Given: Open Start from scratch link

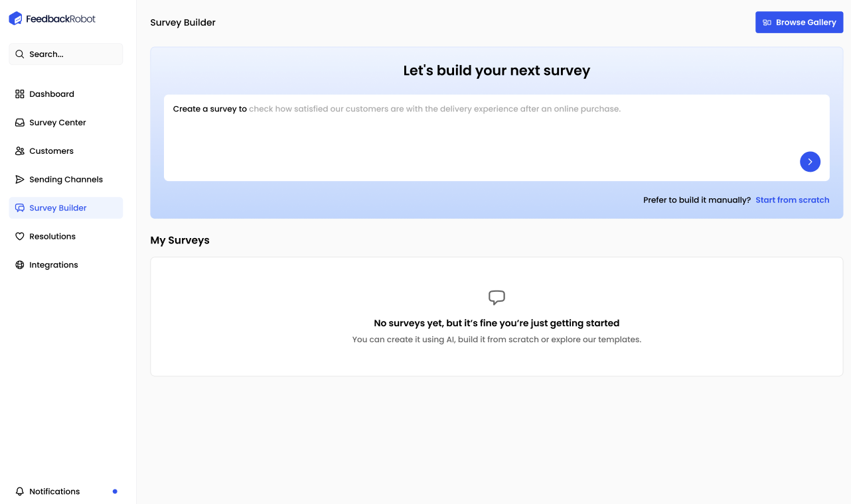Looking at the screenshot, I should pos(793,200).
